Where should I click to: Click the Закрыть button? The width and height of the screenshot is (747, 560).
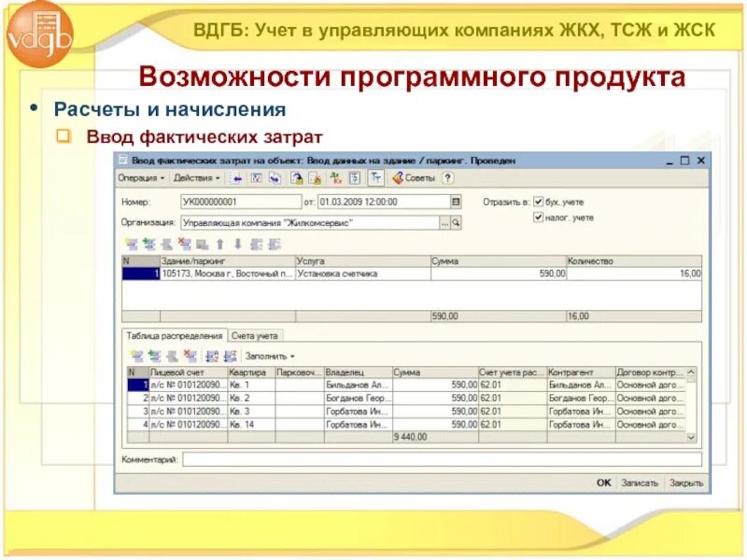pos(686,483)
